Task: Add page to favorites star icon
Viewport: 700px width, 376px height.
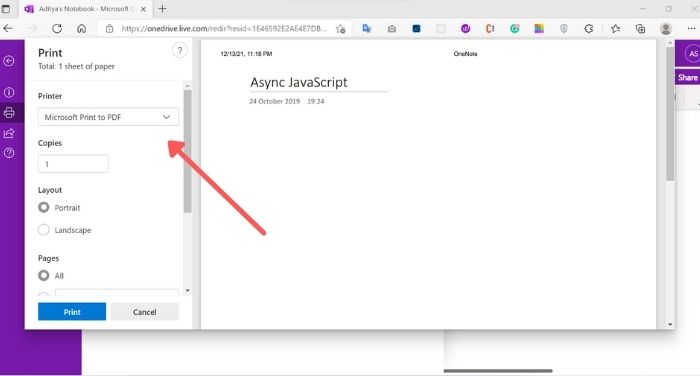Action: pyautogui.click(x=341, y=29)
